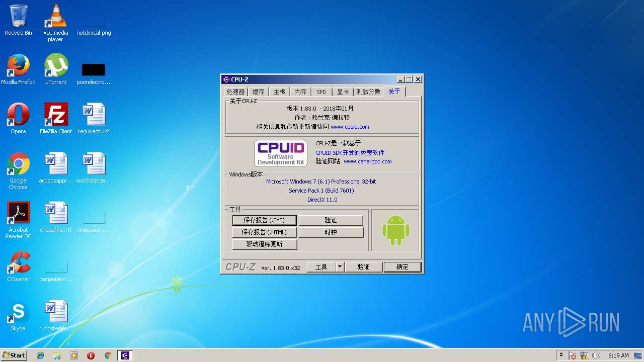Select the CCleaner desktop shortcut
Image resolution: width=644 pixels, height=362 pixels.
(18, 266)
